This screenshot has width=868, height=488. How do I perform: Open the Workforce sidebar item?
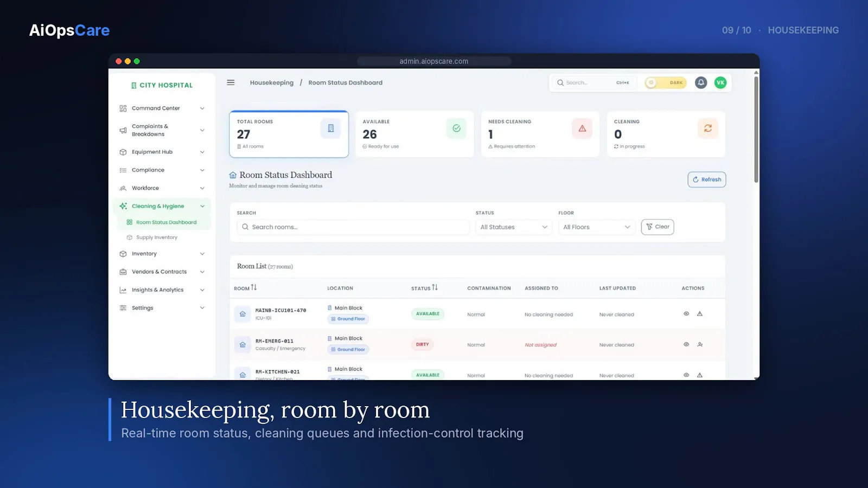pyautogui.click(x=162, y=188)
